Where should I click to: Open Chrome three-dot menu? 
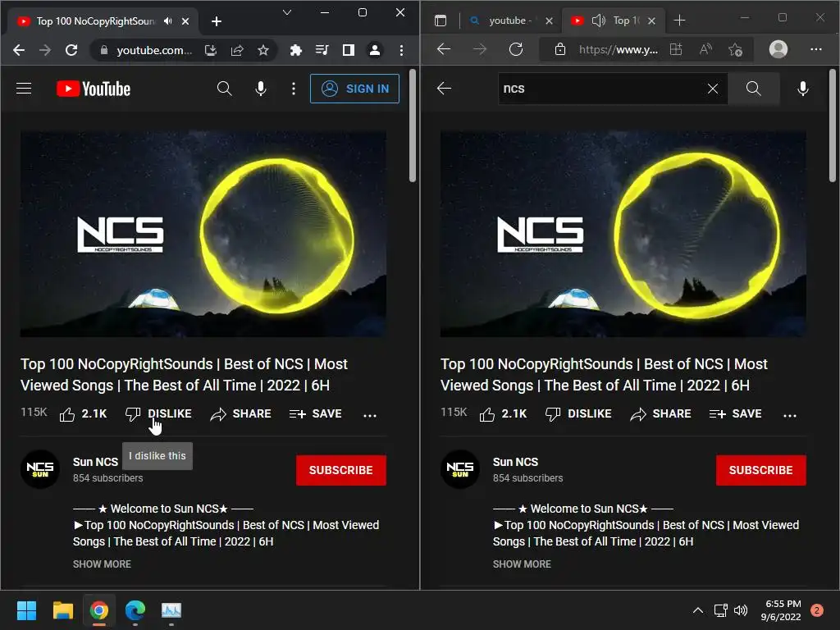401,50
